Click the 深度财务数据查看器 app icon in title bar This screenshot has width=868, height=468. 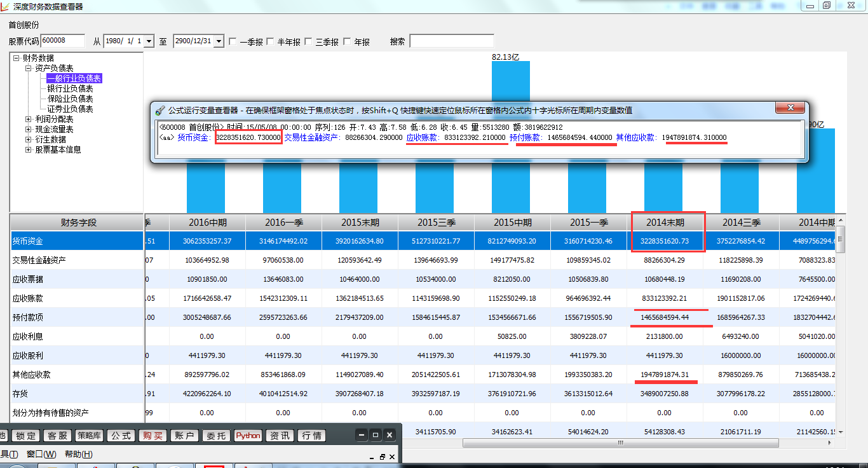tap(5, 6)
